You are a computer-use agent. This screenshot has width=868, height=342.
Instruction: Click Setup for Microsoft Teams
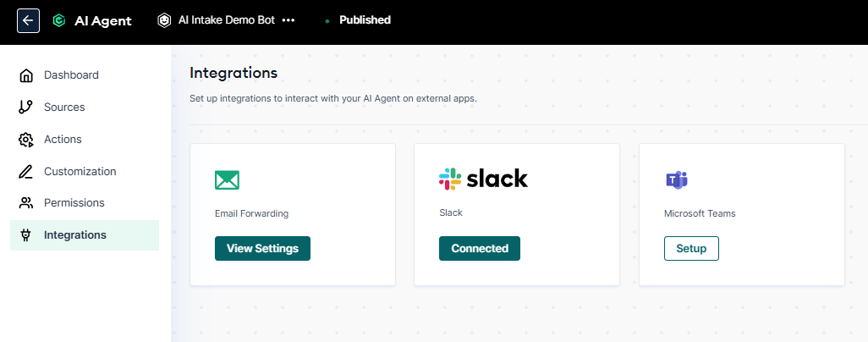point(691,248)
